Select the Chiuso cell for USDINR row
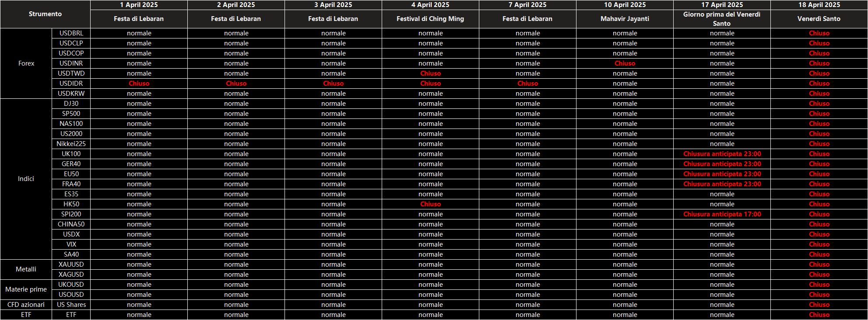 (x=625, y=63)
